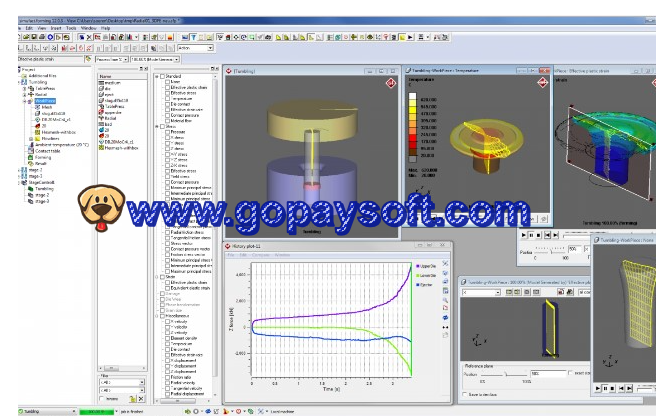656x416 pixels.
Task: Enable the Effective plastic strain checkbox under Standard
Action: point(167,87)
